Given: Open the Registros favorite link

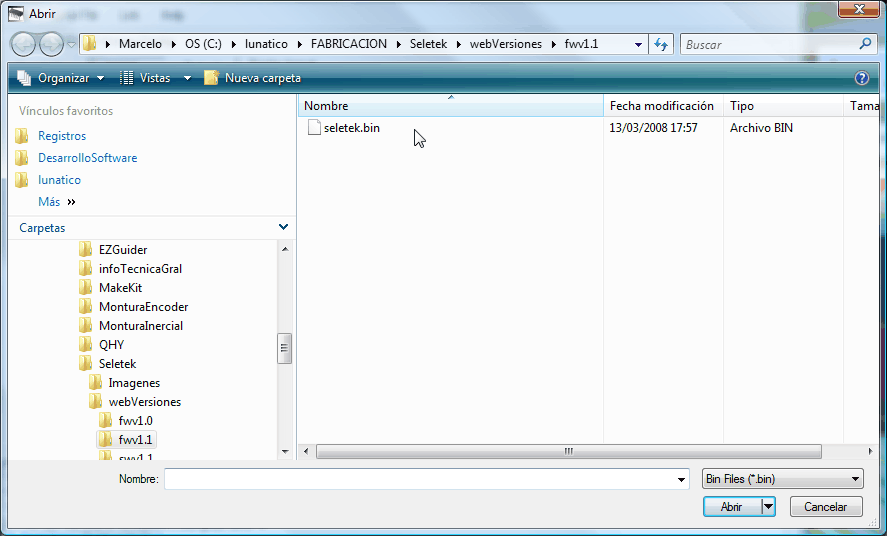Looking at the screenshot, I should pyautogui.click(x=62, y=136).
